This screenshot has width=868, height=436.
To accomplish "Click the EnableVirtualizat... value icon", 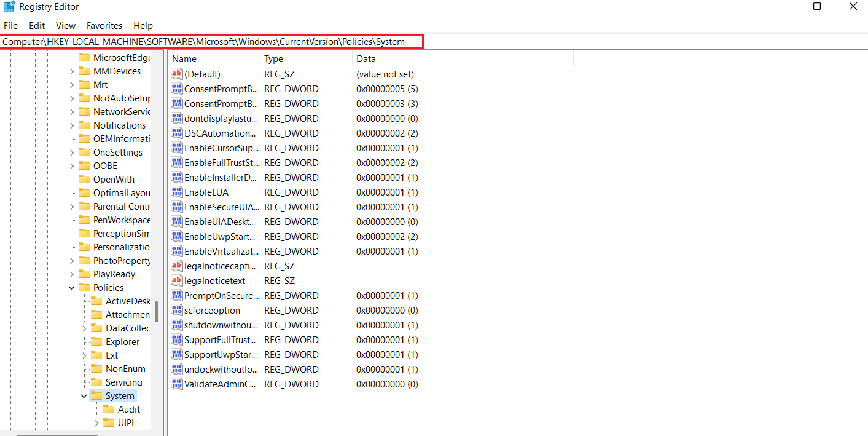I will tap(177, 251).
